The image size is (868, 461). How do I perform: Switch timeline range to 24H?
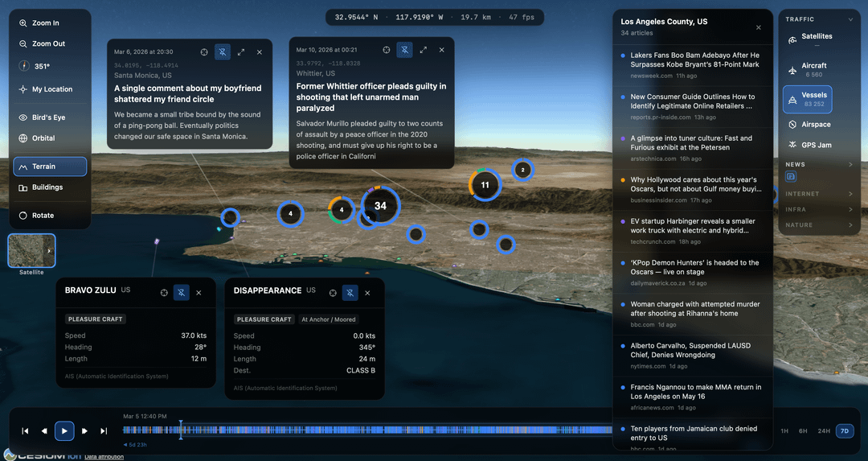[x=824, y=431]
